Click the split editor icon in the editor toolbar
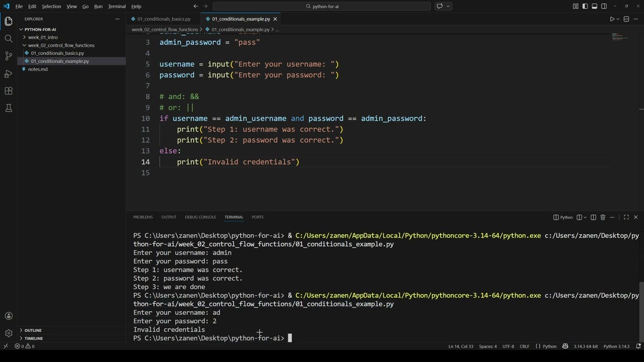 626,19
